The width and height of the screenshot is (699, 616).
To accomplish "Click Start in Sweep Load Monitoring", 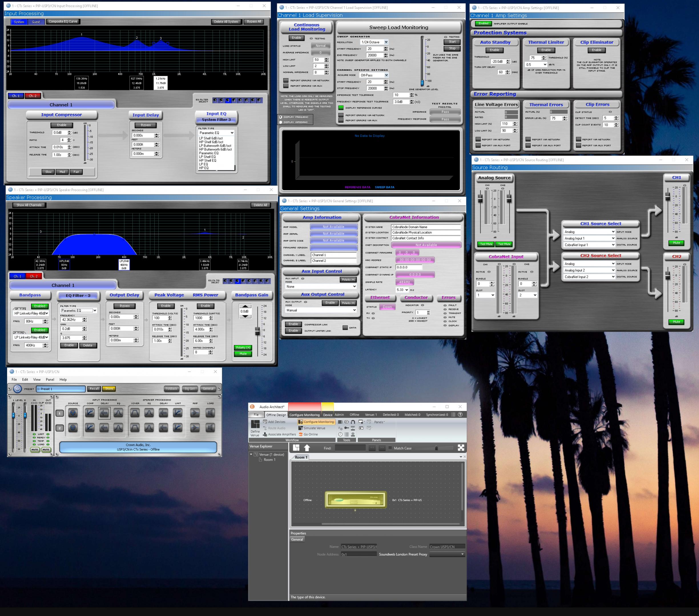I will click(452, 42).
